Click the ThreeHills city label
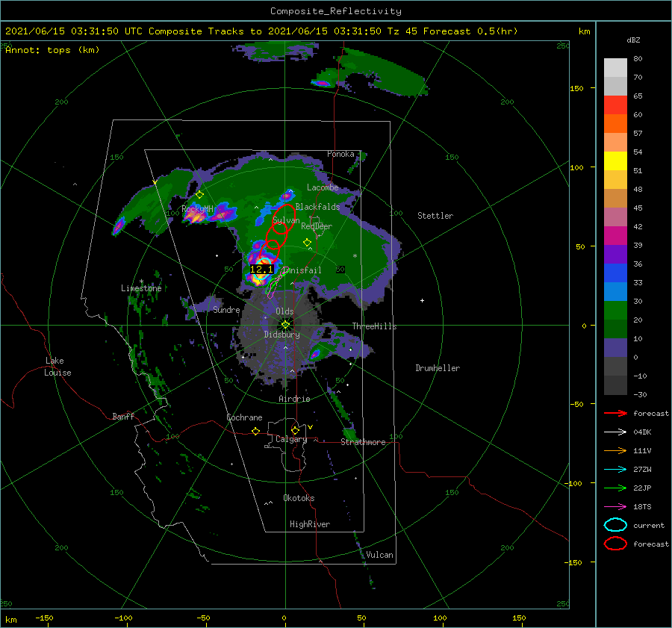The width and height of the screenshot is (672, 628). [x=374, y=326]
